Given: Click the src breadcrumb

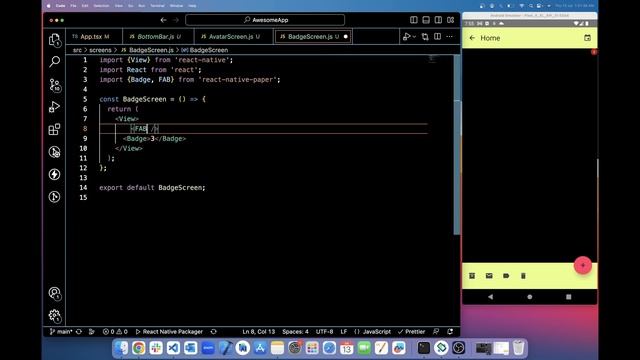Looking at the screenshot, I should tap(77, 50).
